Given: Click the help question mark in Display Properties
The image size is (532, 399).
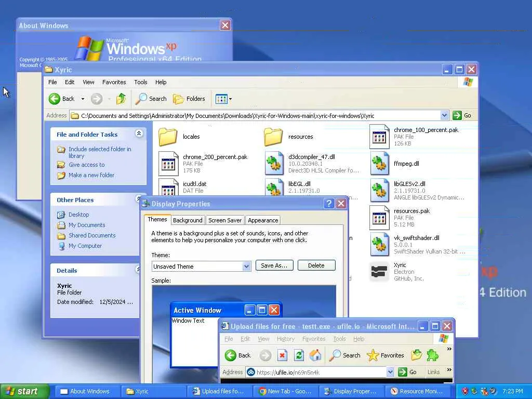Looking at the screenshot, I should [328, 204].
